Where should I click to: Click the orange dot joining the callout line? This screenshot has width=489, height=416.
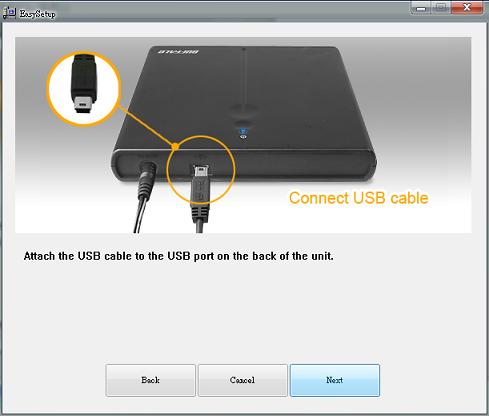[x=175, y=146]
